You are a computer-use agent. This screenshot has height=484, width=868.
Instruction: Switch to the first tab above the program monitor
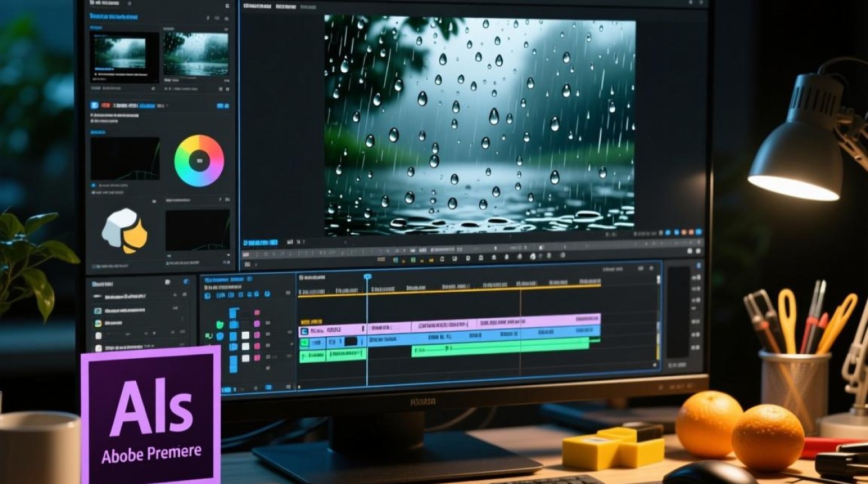tap(257, 6)
